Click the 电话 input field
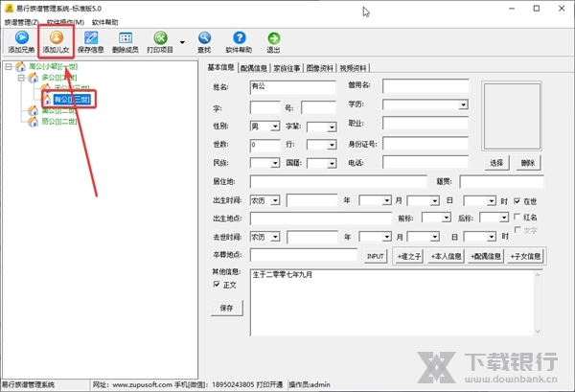This screenshot has height=392, width=575. point(425,162)
